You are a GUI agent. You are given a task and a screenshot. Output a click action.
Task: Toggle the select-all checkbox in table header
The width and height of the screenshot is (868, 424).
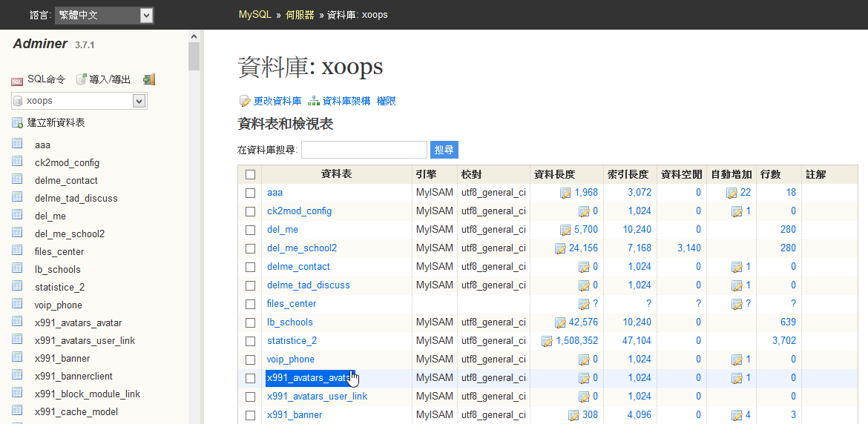coord(250,175)
